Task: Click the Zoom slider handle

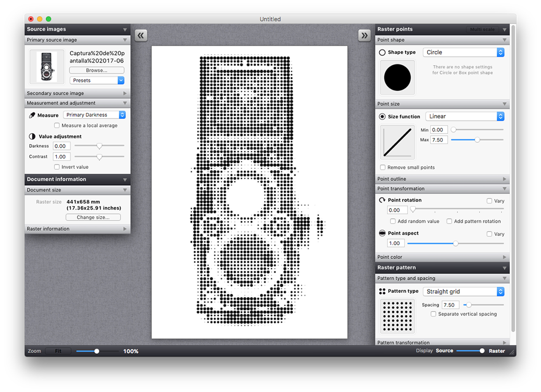Action: [97, 351]
